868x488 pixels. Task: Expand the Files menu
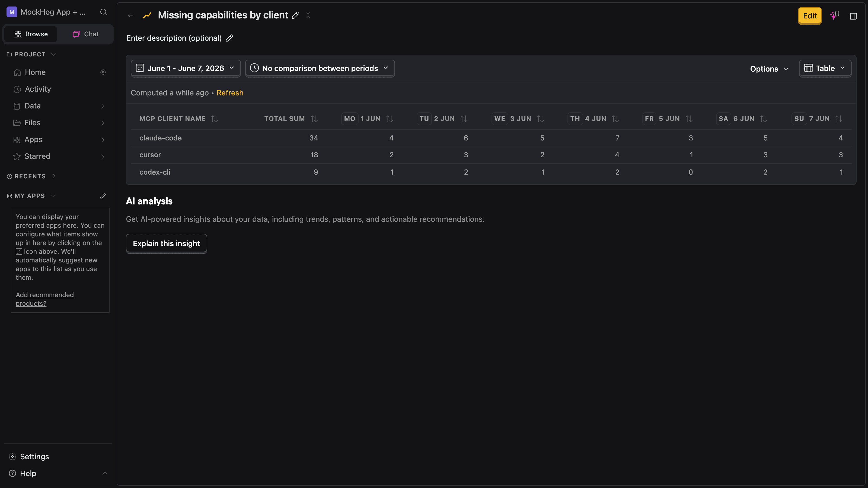(x=103, y=123)
